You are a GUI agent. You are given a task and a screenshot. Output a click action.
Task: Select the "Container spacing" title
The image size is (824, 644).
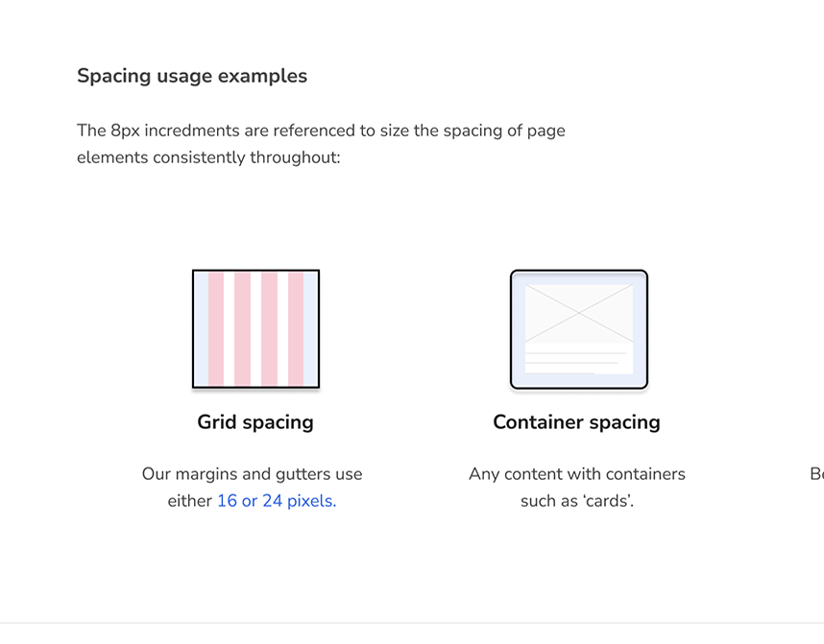pyautogui.click(x=576, y=422)
